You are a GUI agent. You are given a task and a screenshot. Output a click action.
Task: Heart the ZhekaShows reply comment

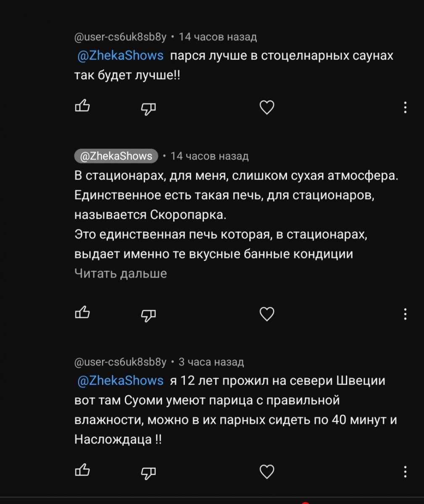[267, 314]
